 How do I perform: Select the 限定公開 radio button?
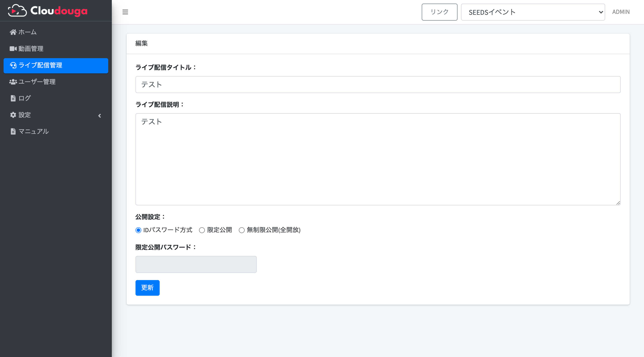[202, 230]
